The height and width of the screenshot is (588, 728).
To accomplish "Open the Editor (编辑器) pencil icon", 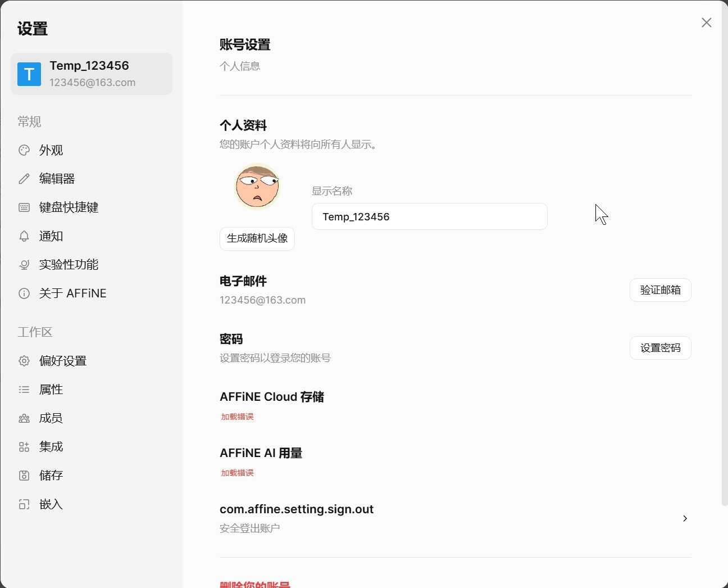I will [24, 178].
